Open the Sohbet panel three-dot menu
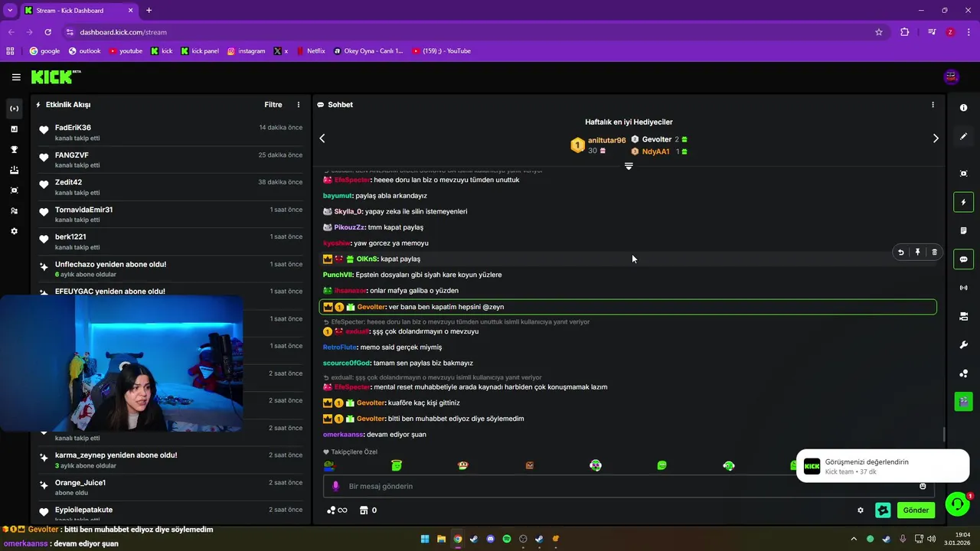Image resolution: width=980 pixels, height=551 pixels. tap(933, 105)
